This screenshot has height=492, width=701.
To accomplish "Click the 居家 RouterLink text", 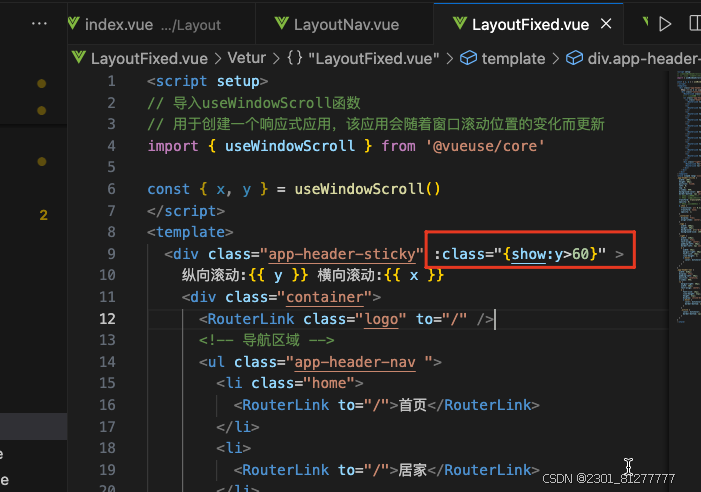I will coord(412,470).
